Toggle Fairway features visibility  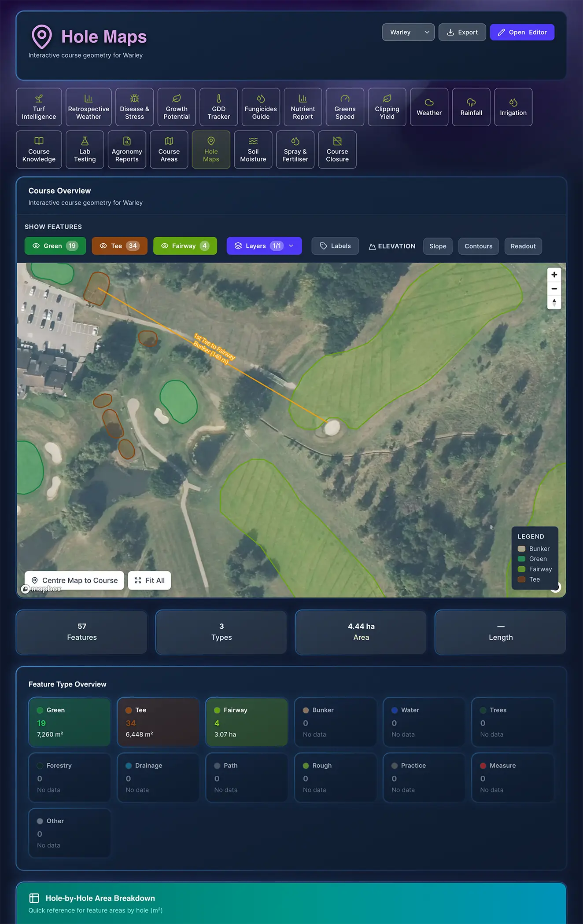pyautogui.click(x=185, y=246)
